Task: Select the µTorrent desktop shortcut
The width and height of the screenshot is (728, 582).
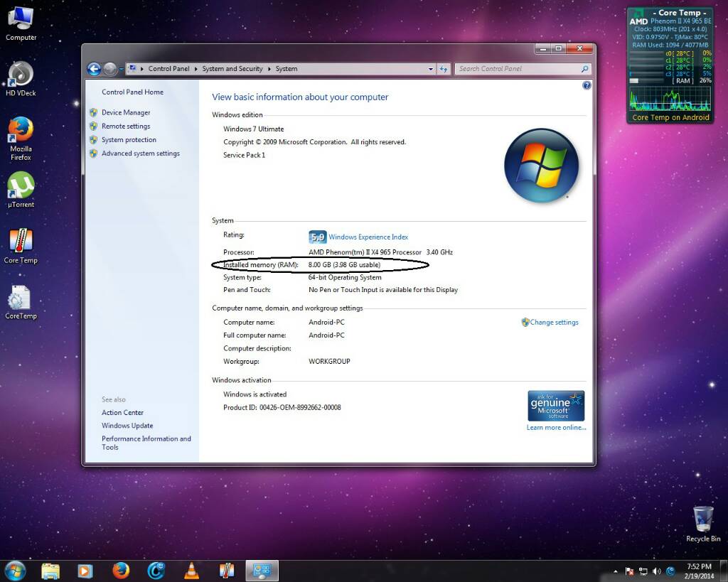Action: click(x=21, y=190)
